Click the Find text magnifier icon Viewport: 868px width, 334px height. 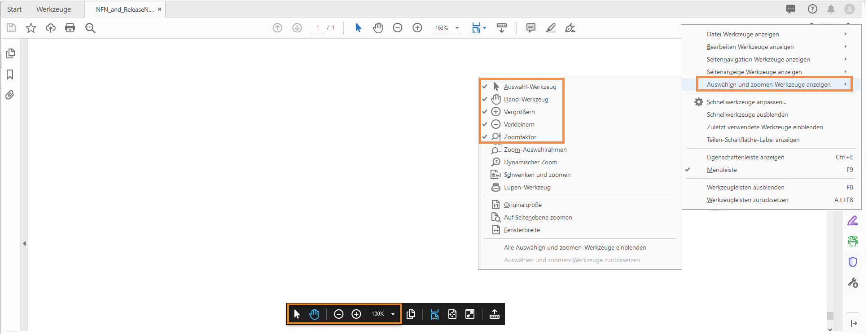coord(90,28)
